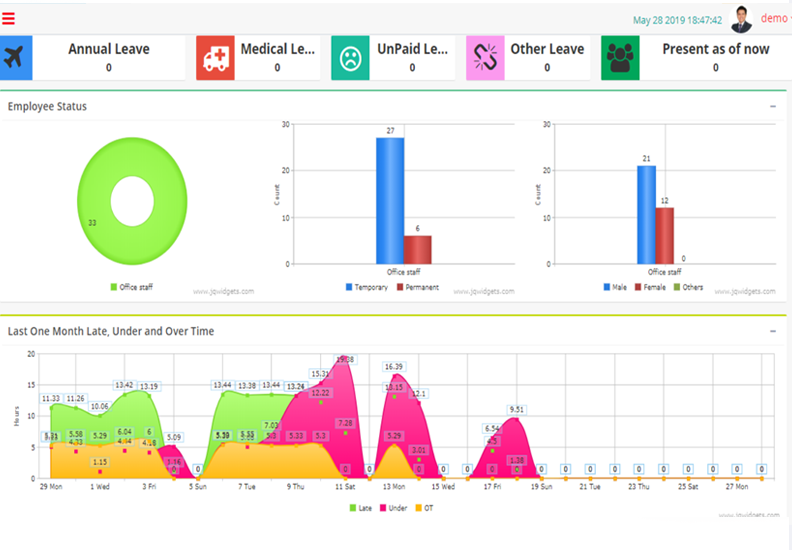Click the blue Temporary bar showing 27

tap(390, 200)
